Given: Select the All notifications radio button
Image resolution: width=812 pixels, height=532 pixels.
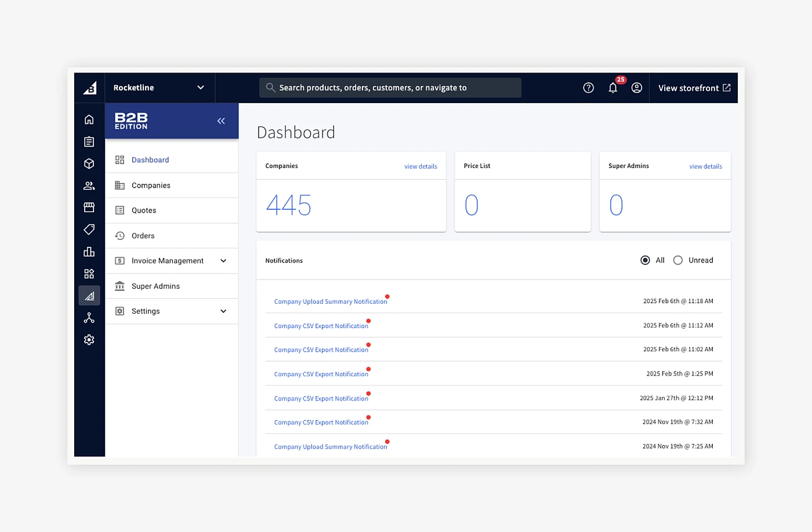Looking at the screenshot, I should 645,260.
